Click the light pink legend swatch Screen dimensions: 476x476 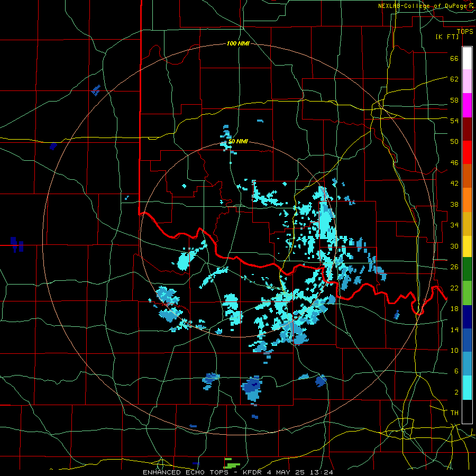pyautogui.click(x=467, y=81)
